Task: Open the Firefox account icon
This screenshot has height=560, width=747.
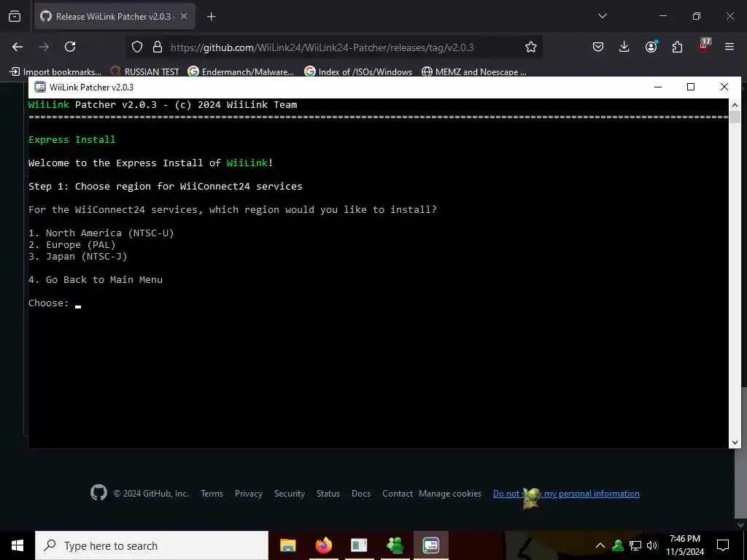Action: [651, 47]
